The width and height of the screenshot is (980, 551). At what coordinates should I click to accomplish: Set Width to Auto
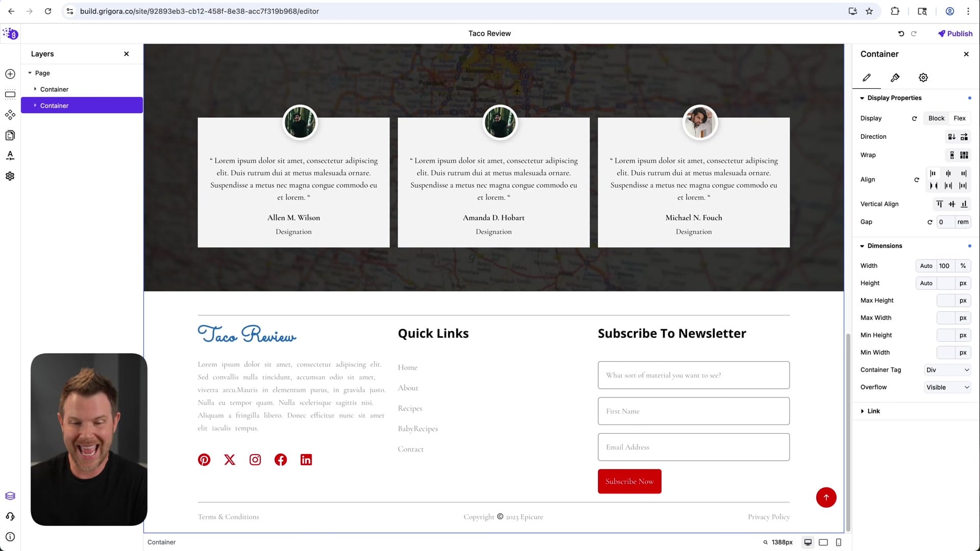tap(926, 266)
